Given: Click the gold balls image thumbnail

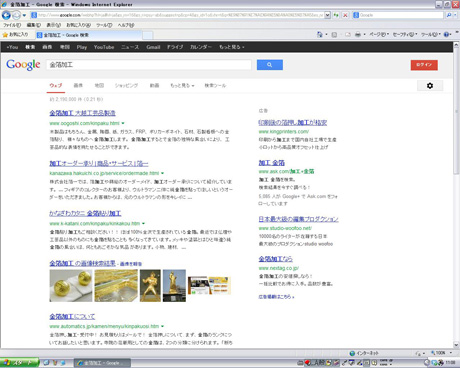Looking at the screenshot, I should [x=71, y=286].
